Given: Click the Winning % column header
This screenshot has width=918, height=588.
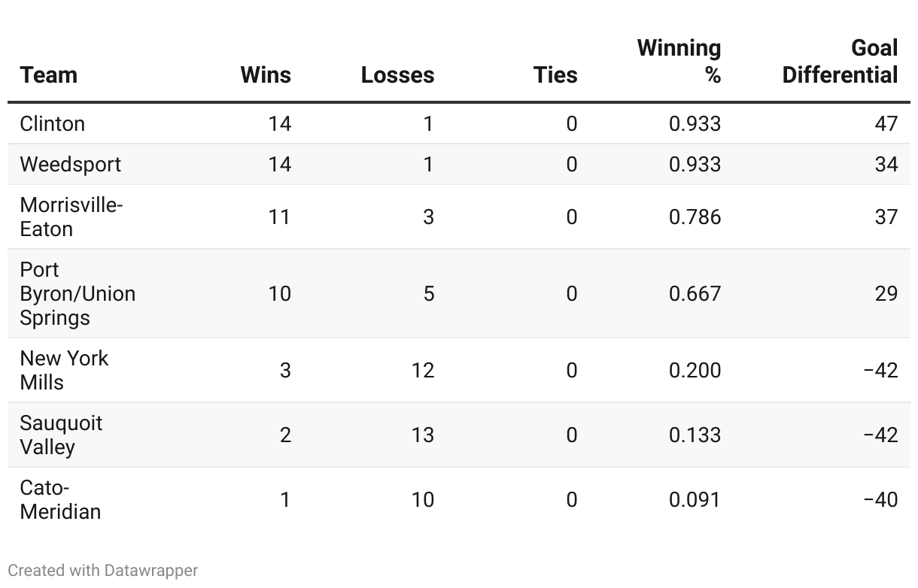Looking at the screenshot, I should click(x=679, y=62).
